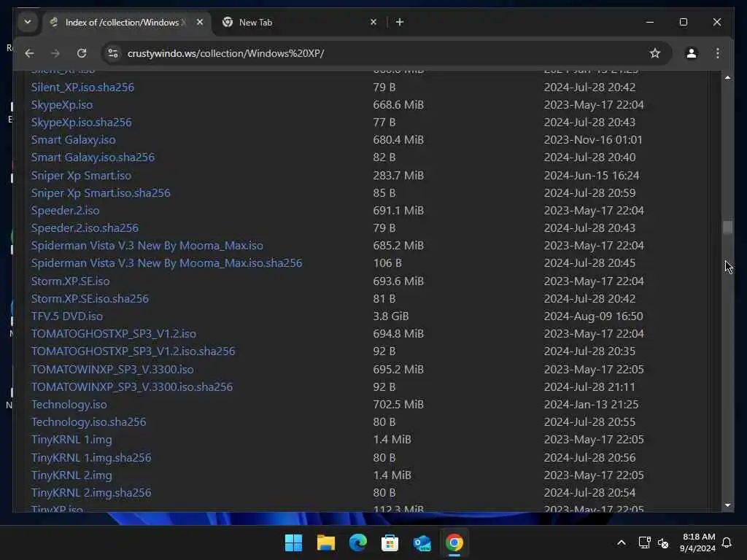Open Chrome's three-dot menu
The image size is (747, 560).
(718, 53)
